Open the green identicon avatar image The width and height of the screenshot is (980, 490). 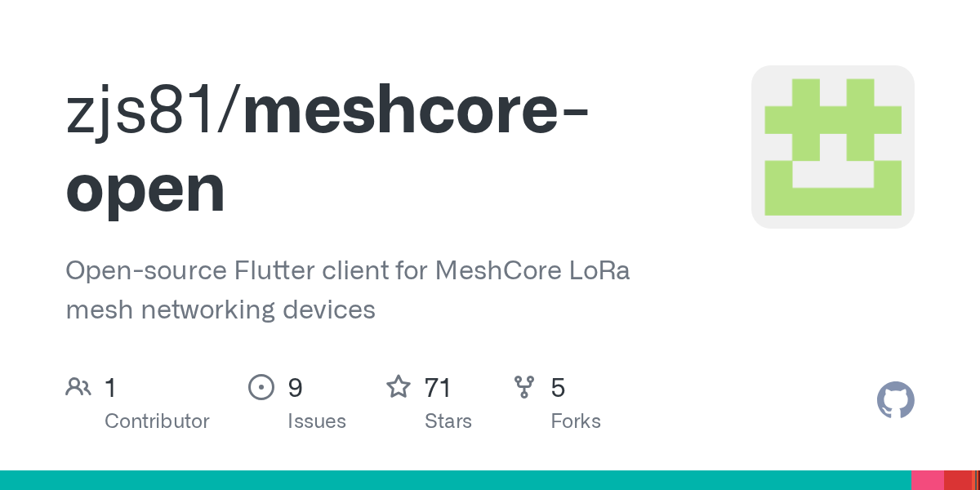coord(832,147)
